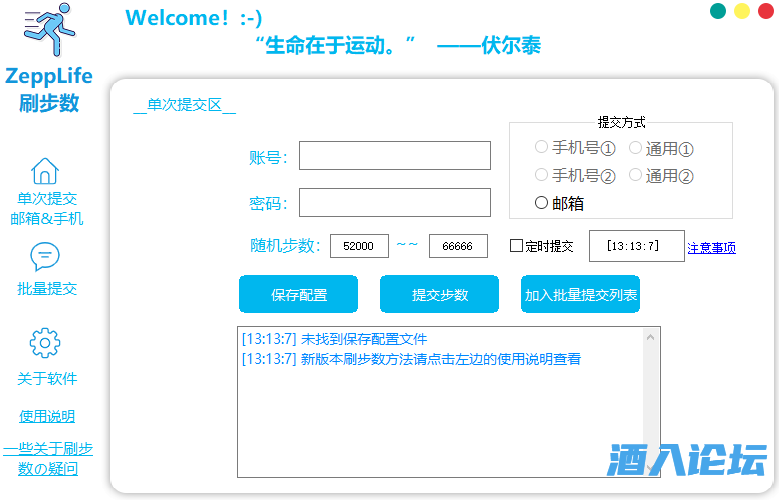Click the 提交步数 button
The image size is (781, 502).
[x=439, y=295]
